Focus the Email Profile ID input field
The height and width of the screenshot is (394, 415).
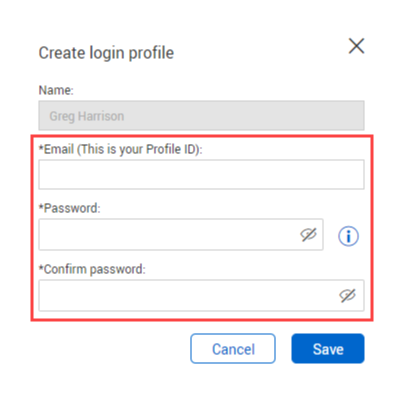pyautogui.click(x=201, y=174)
